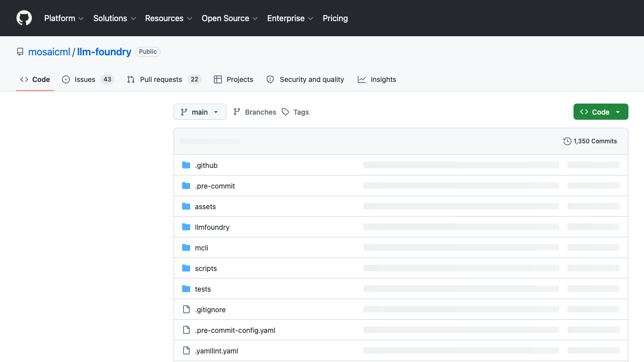This screenshot has width=644, height=362.
Task: Open the llm-foundry repository link
Action: [x=104, y=52]
